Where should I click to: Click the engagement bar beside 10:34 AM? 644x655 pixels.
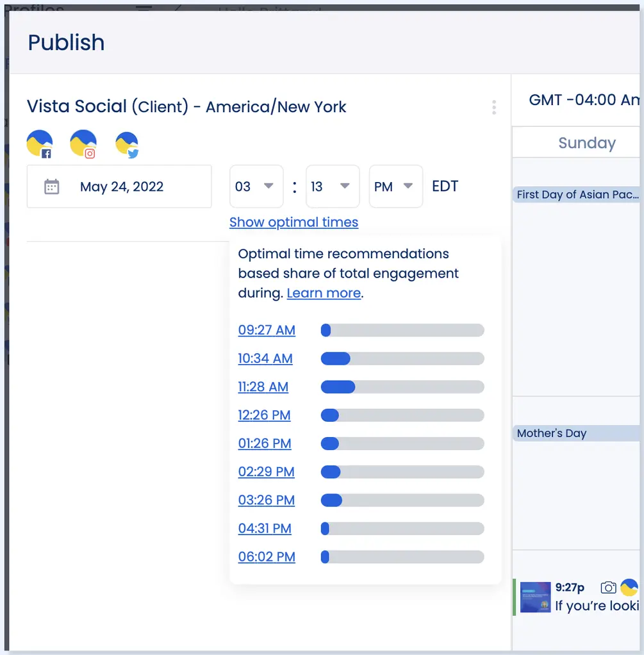pyautogui.click(x=402, y=358)
